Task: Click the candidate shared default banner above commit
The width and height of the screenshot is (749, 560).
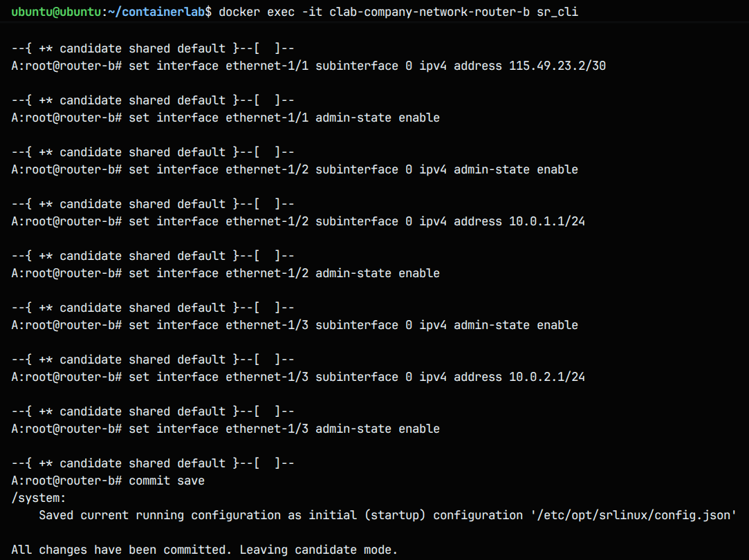Action: pos(152,463)
